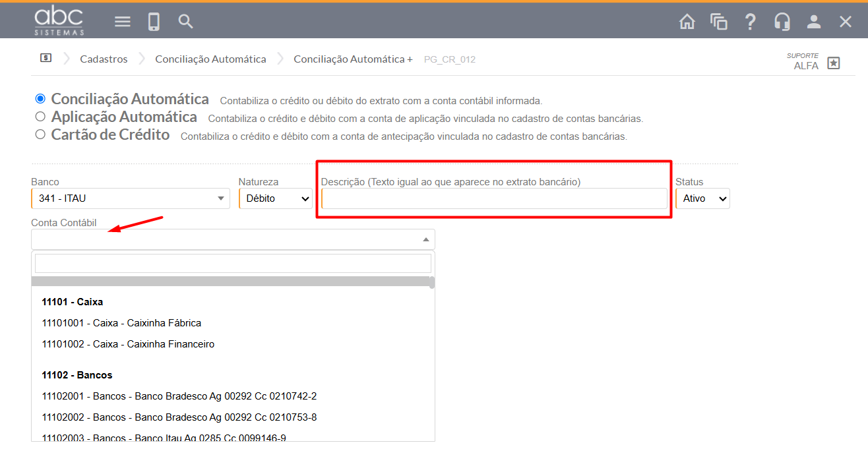The height and width of the screenshot is (449, 868).
Task: Go to home via house icon
Action: 687,22
